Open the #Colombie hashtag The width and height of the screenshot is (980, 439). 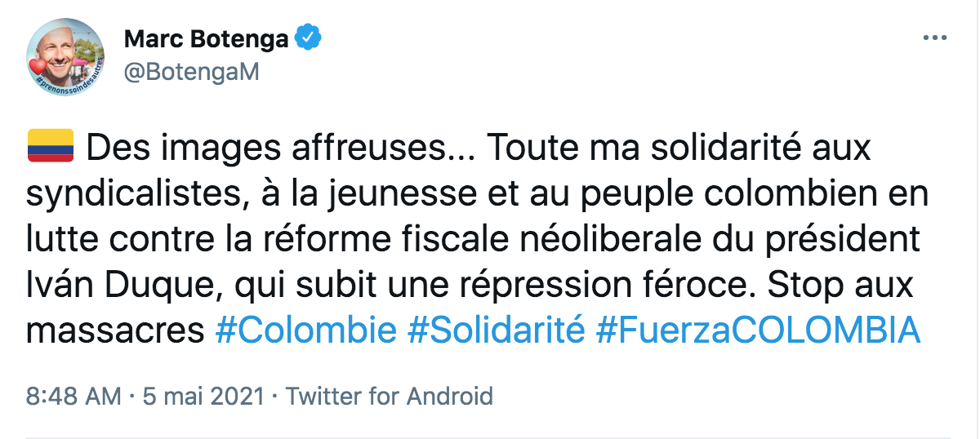click(x=305, y=330)
